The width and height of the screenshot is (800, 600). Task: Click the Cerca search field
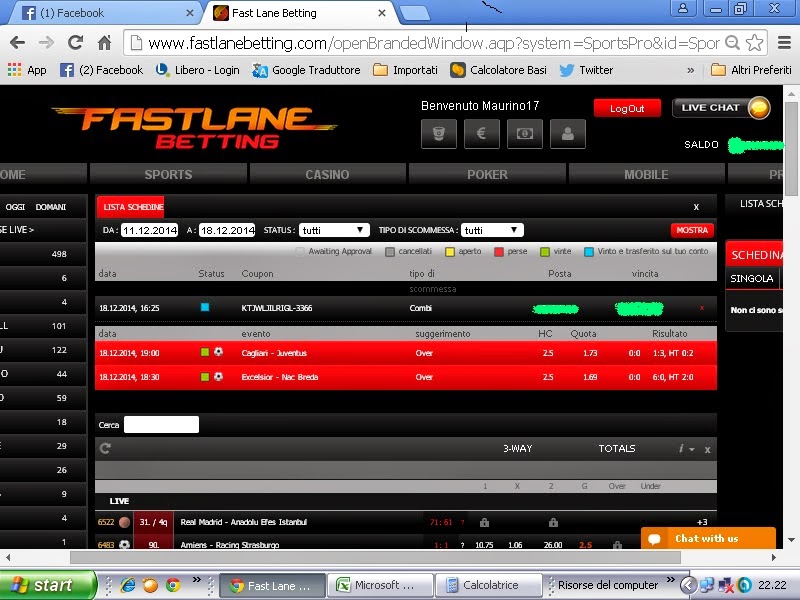point(161,424)
